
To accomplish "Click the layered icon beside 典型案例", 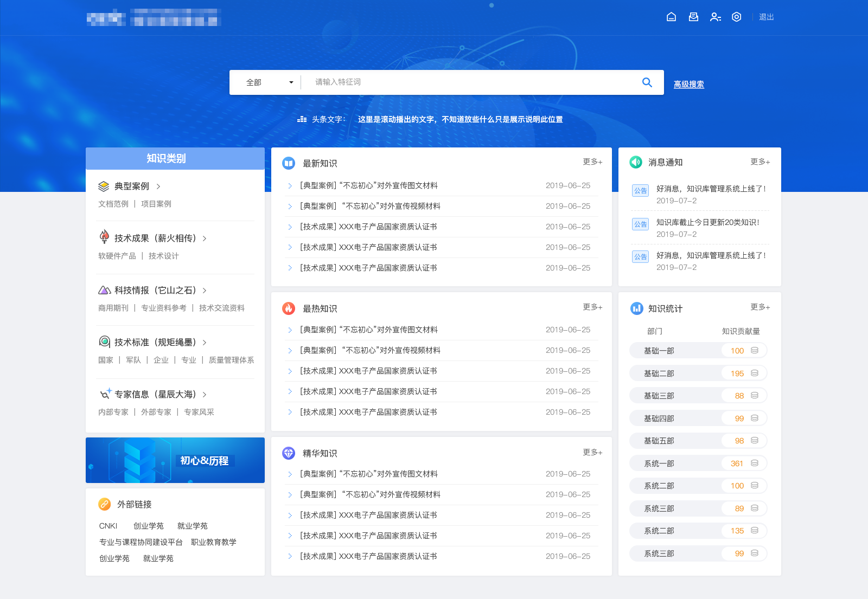I will [103, 185].
